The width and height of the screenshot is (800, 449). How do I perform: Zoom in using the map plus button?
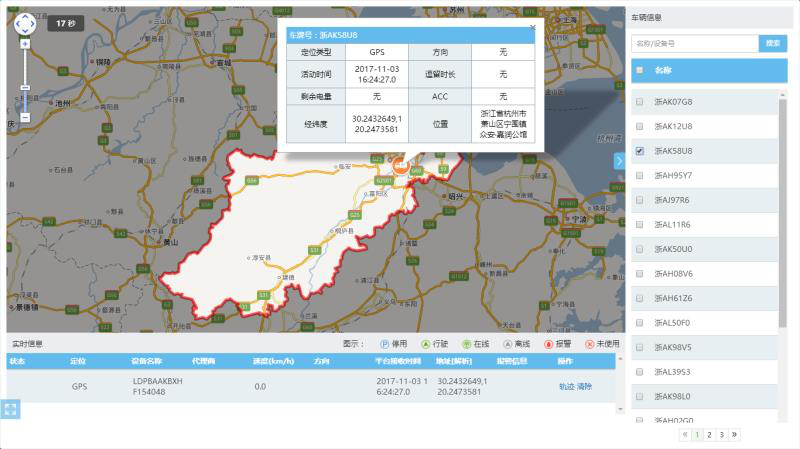tap(25, 44)
